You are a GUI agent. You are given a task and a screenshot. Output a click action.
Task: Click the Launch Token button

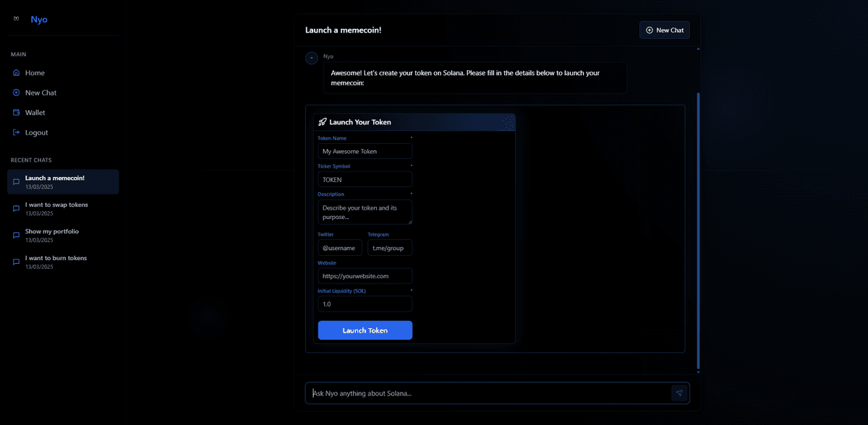click(365, 330)
